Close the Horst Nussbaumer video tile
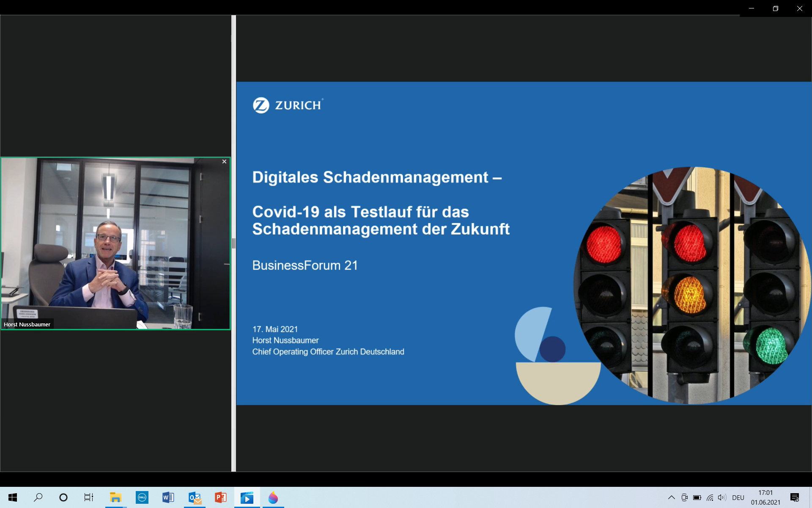The image size is (812, 508). [x=224, y=162]
